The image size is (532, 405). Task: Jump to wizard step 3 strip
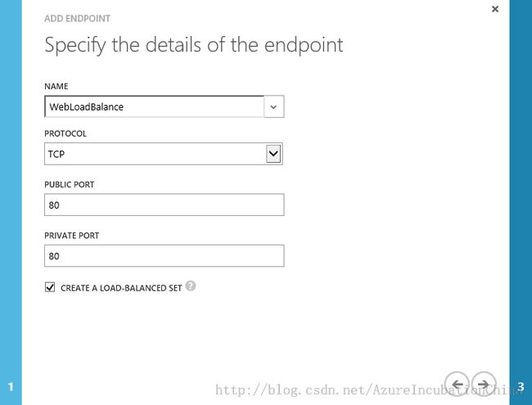tap(521, 203)
